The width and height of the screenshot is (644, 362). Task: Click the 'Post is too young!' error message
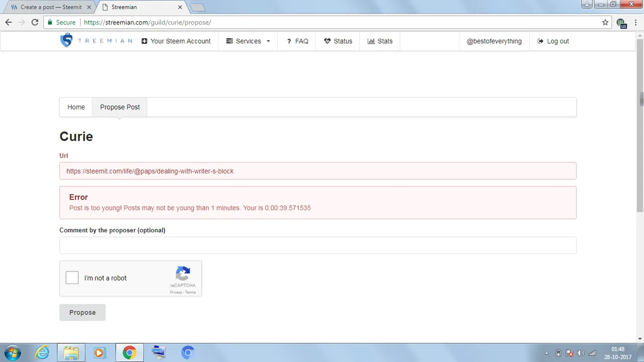click(190, 208)
